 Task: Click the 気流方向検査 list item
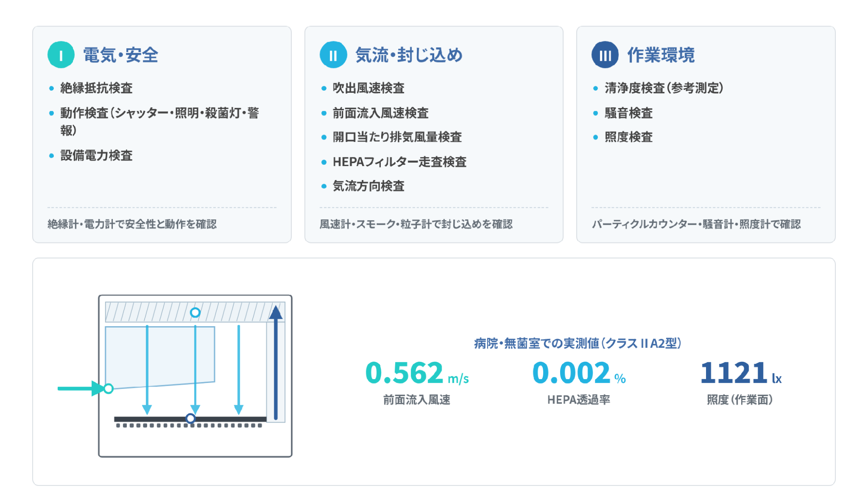point(369,186)
